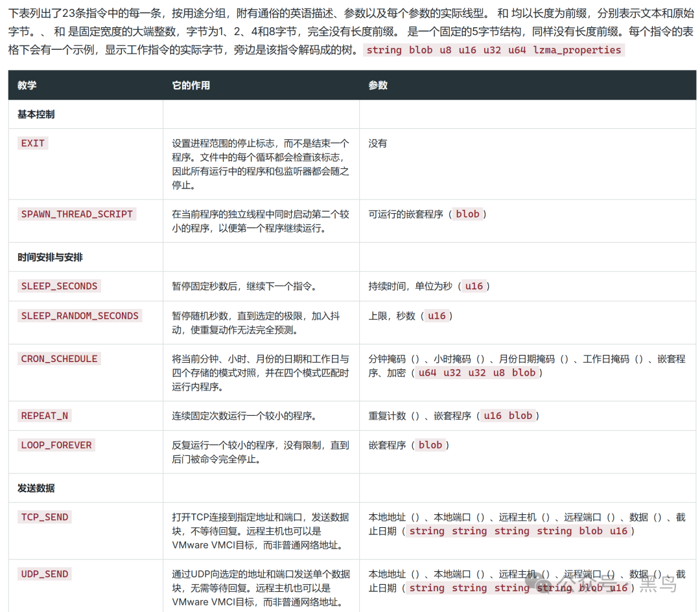Click the UDP_SEND instruction tag
This screenshot has height=612, width=700.
point(45,574)
